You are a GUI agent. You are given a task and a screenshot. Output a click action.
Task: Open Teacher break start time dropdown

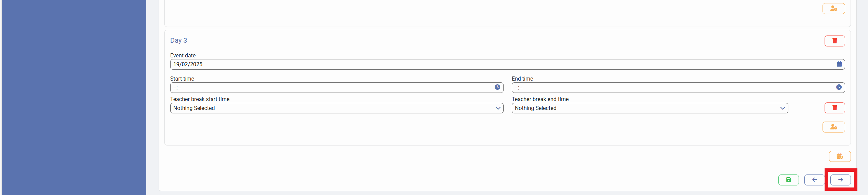click(336, 108)
